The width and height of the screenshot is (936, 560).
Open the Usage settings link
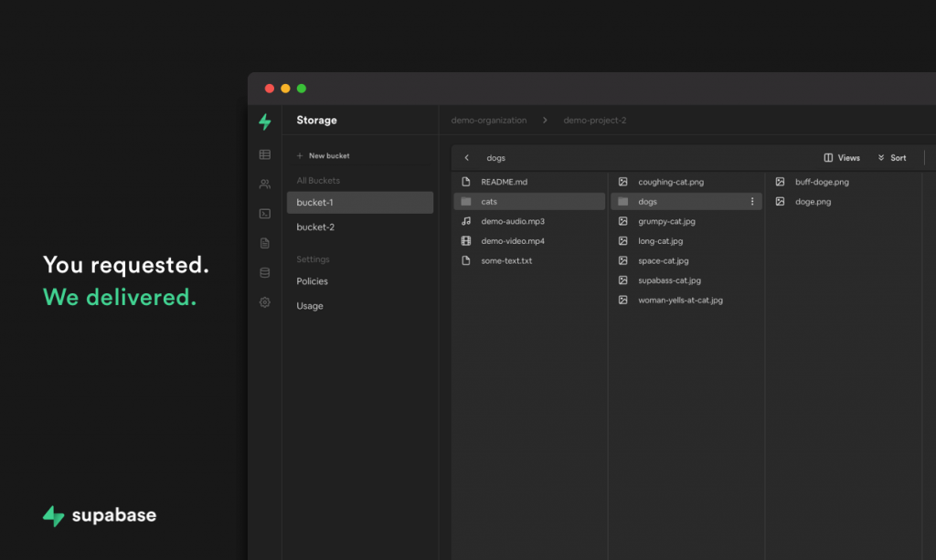[x=310, y=306]
